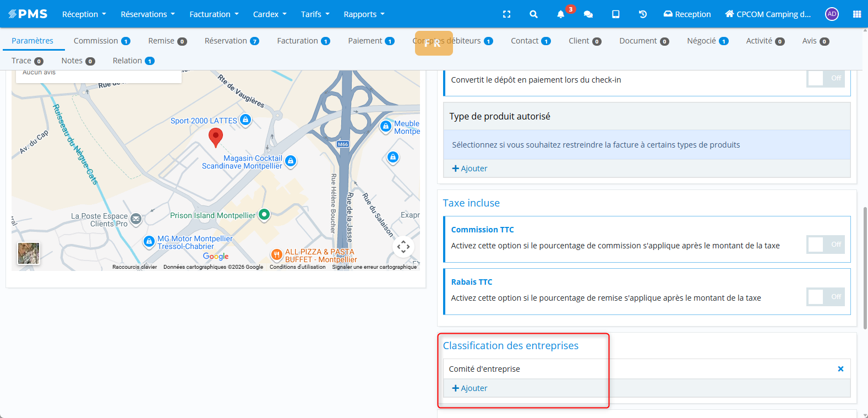
Task: Toggle convert deposit at check-in switch
Action: coord(825,78)
